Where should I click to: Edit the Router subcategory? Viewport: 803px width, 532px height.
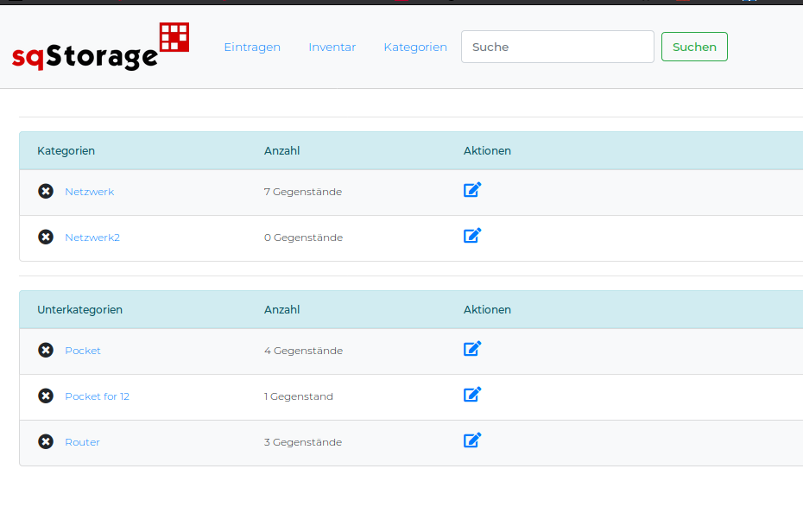pyautogui.click(x=472, y=440)
